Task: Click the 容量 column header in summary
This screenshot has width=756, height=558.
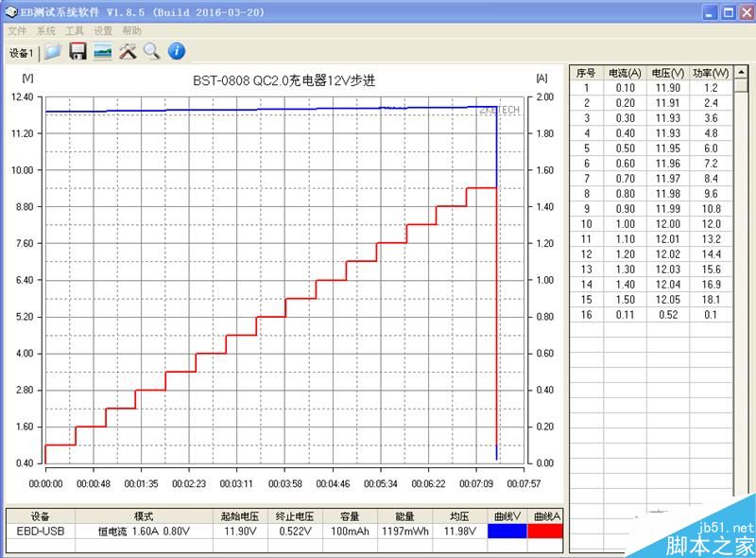Action: tap(350, 516)
